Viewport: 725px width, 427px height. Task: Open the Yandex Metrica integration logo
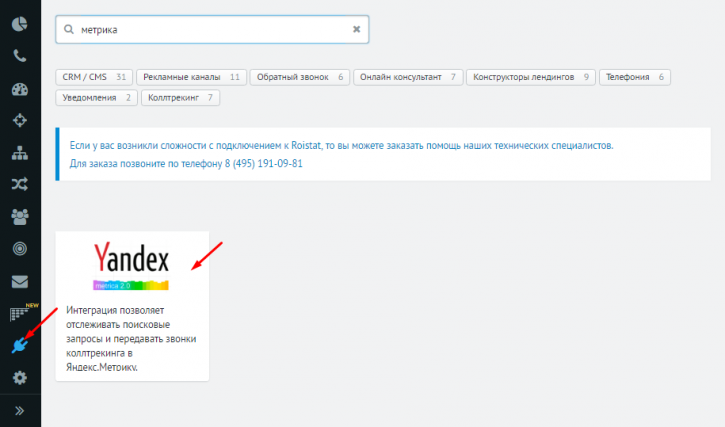(x=131, y=266)
